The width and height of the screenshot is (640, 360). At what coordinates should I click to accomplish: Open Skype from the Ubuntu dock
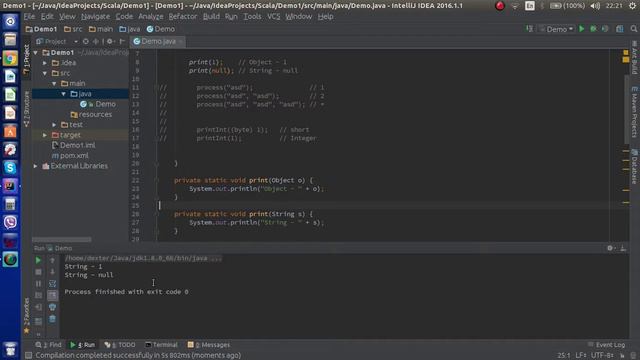10,167
